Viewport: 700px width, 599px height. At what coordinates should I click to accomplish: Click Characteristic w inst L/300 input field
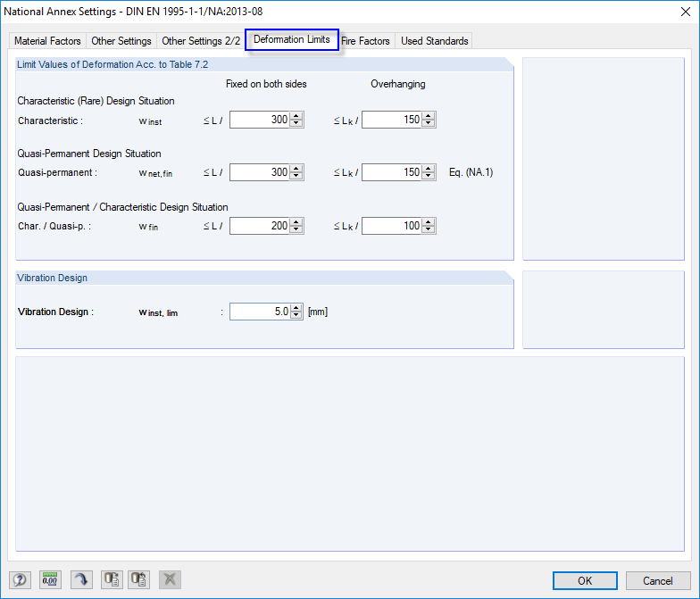click(x=260, y=120)
